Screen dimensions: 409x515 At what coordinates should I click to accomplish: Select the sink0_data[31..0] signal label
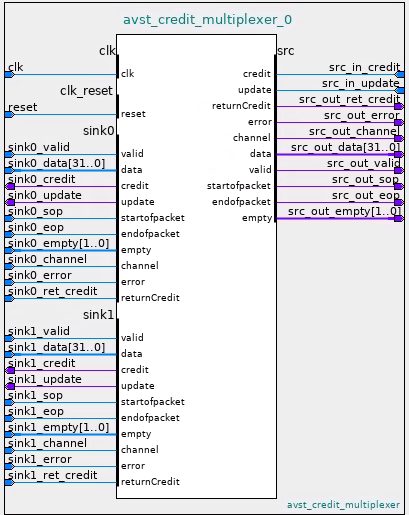click(57, 163)
